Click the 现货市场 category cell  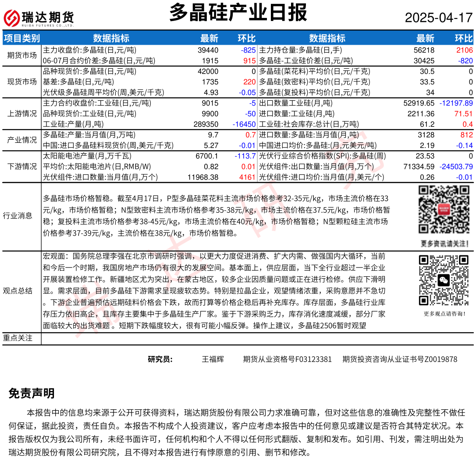pyautogui.click(x=22, y=81)
